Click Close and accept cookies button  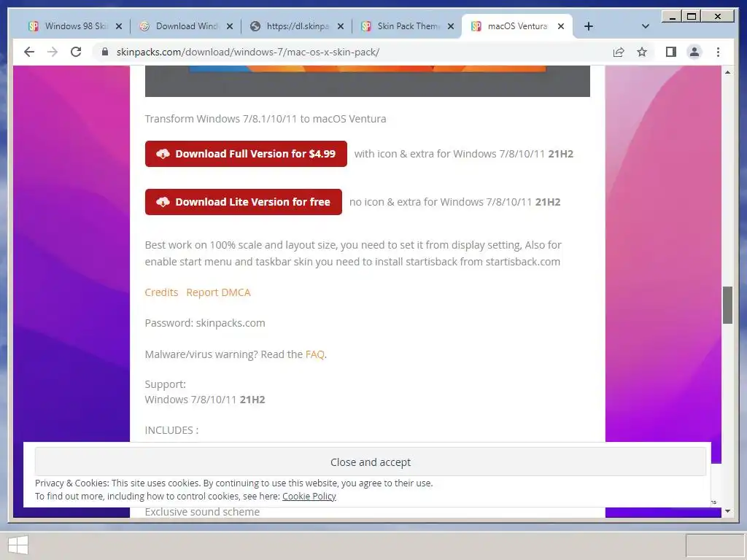(370, 462)
